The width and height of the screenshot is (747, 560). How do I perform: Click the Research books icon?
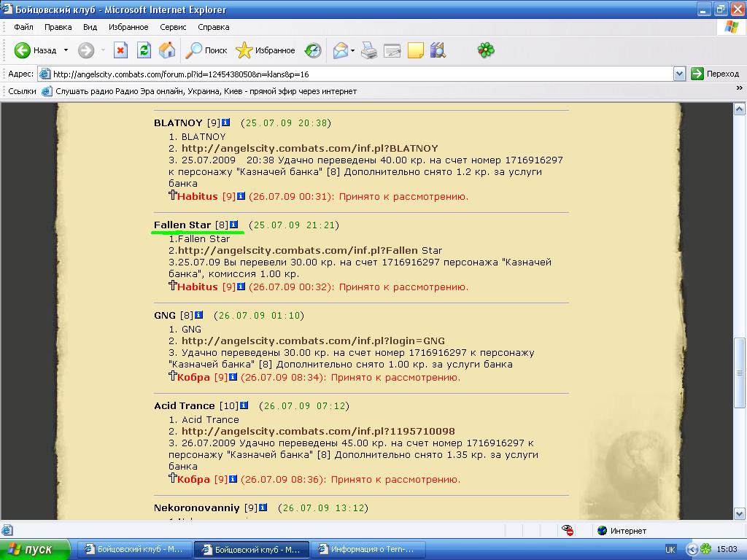pos(438,50)
